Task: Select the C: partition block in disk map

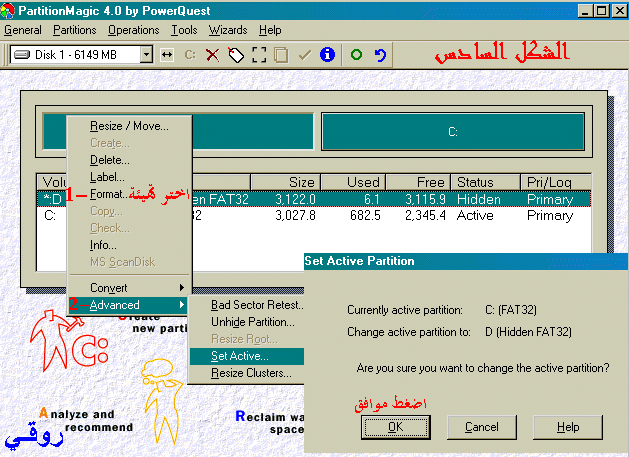Action: point(452,132)
